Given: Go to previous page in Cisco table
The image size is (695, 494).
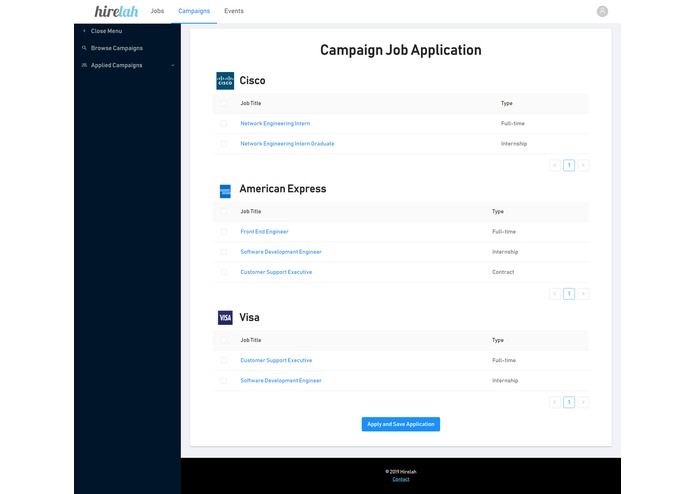Looking at the screenshot, I should [554, 165].
